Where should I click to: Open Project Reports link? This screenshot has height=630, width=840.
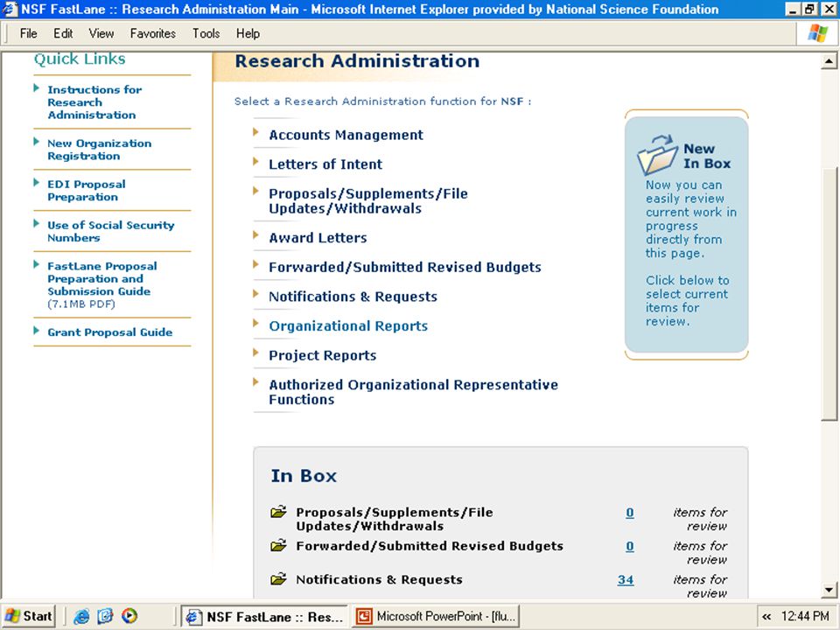[x=323, y=356]
